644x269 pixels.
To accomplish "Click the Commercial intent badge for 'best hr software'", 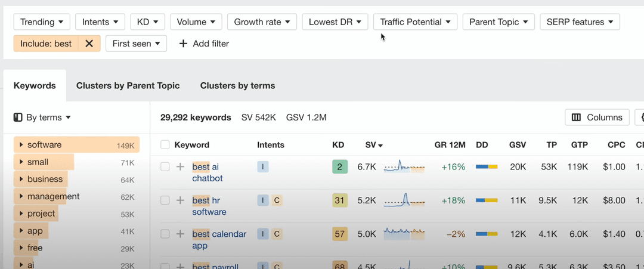I will (x=277, y=201).
